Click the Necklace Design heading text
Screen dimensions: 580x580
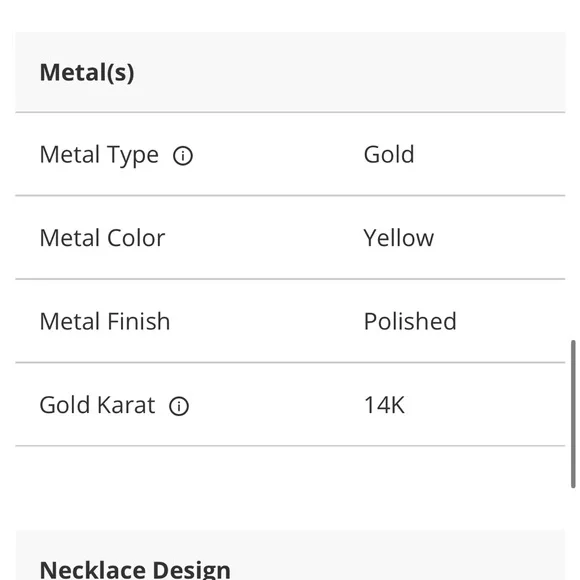click(135, 570)
